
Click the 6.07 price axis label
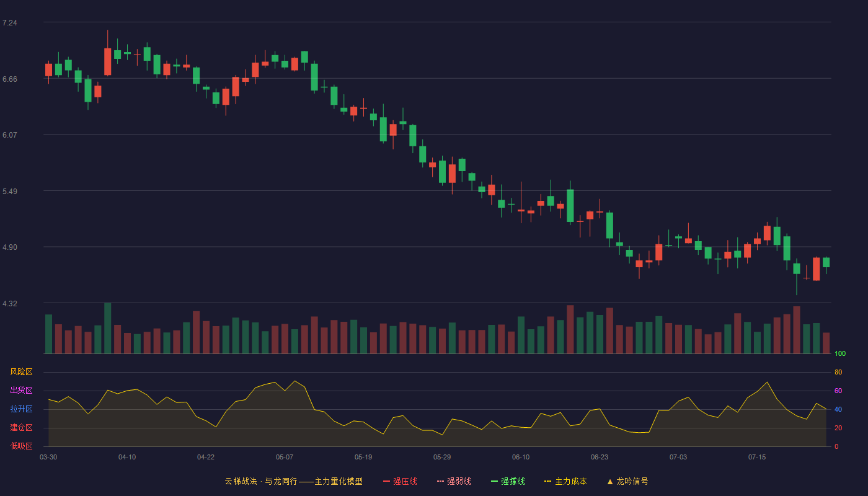(x=9, y=135)
